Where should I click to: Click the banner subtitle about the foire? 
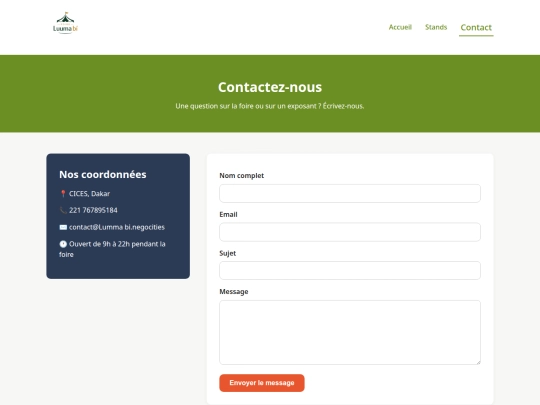(x=270, y=106)
